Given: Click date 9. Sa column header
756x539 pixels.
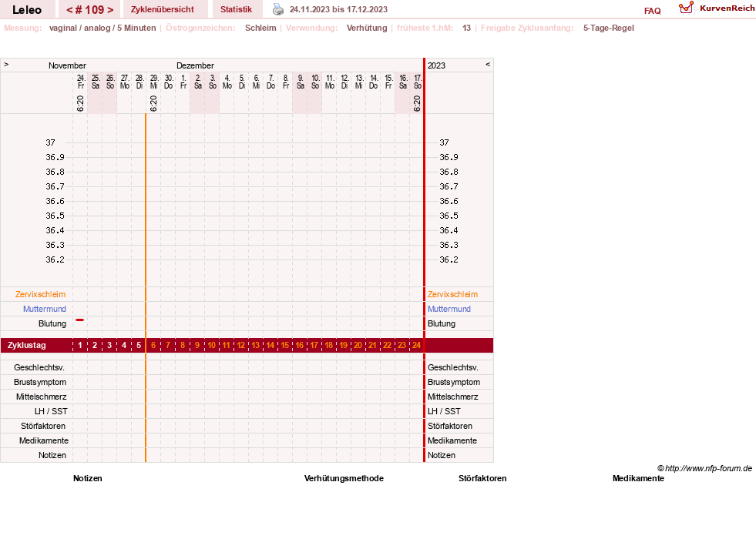Looking at the screenshot, I should 301,82.
